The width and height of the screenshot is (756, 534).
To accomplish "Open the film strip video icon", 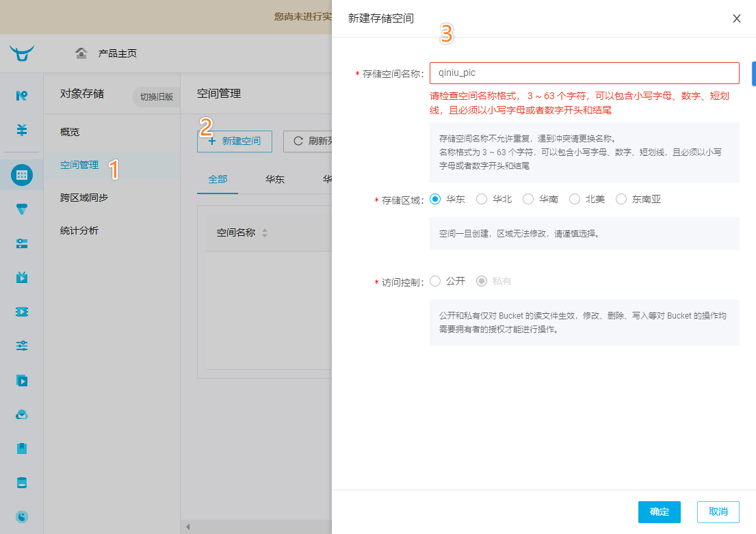I will tap(22, 312).
